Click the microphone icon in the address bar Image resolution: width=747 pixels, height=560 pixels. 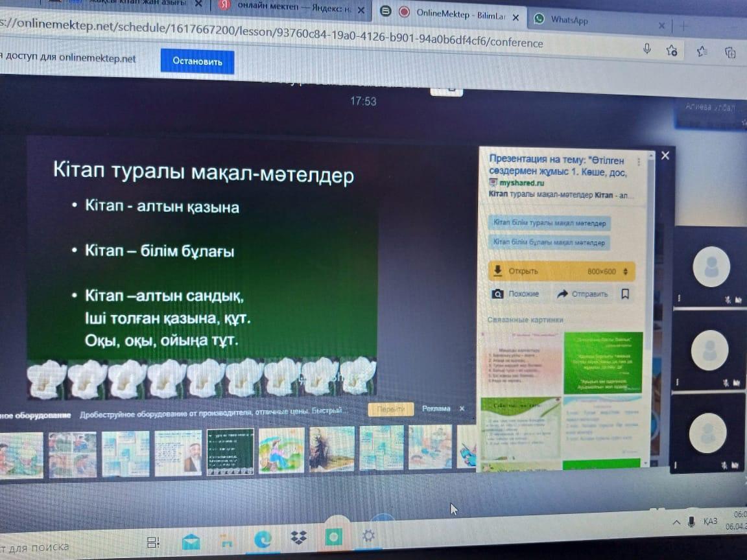pyautogui.click(x=646, y=49)
